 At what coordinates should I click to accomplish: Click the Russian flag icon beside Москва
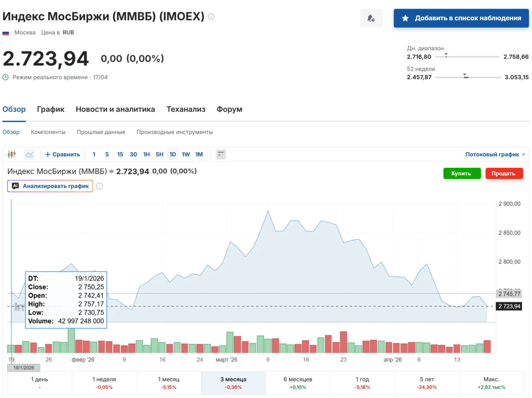click(6, 33)
